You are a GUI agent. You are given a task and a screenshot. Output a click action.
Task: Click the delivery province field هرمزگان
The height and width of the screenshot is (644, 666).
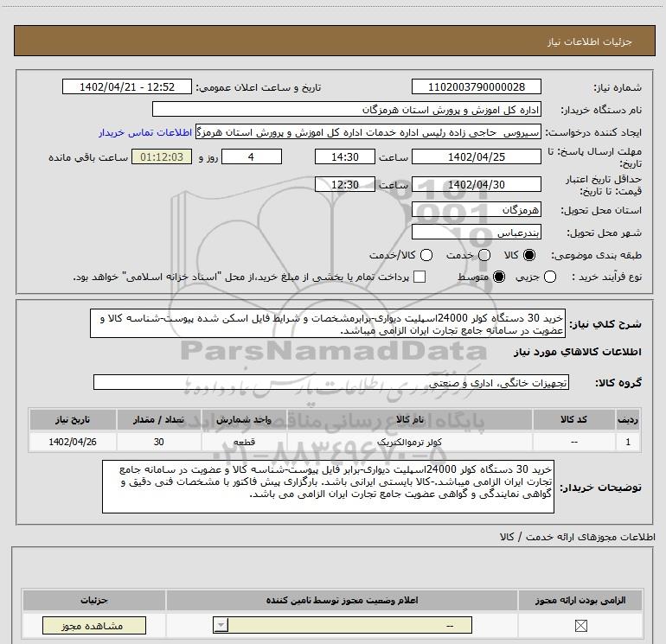[476, 209]
